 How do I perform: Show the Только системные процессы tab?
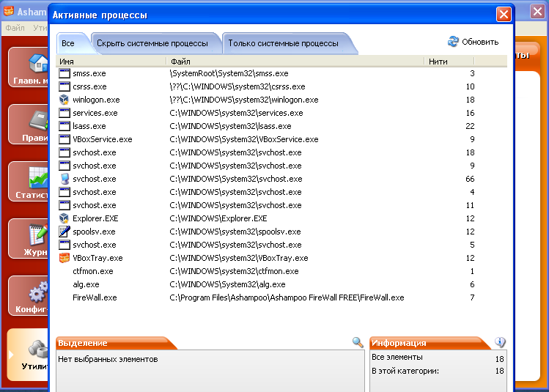pyautogui.click(x=284, y=43)
